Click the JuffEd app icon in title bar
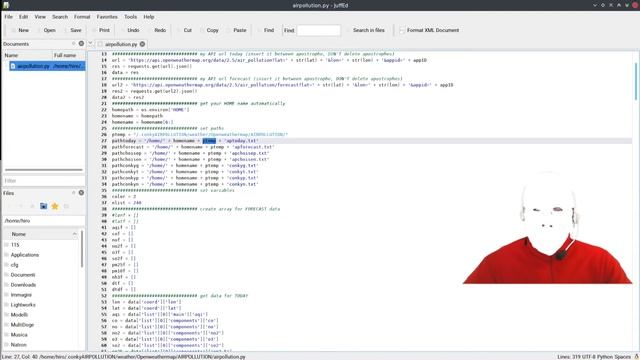 (x=6, y=5)
